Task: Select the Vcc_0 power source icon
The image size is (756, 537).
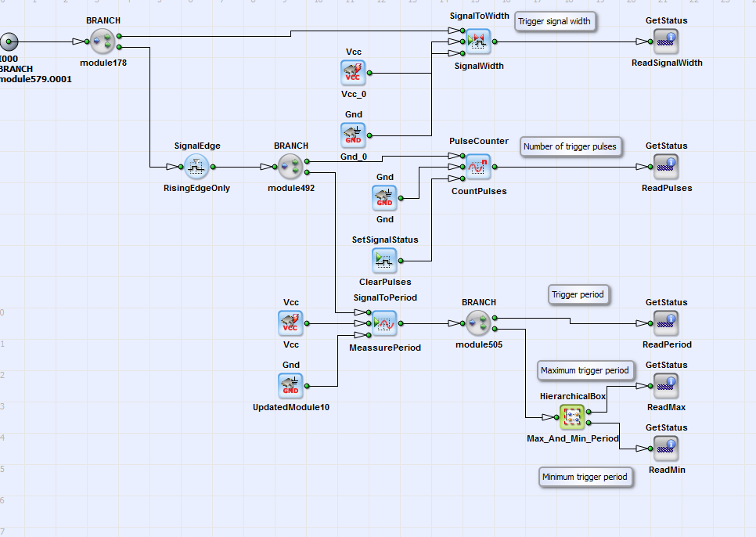Action: pos(353,72)
